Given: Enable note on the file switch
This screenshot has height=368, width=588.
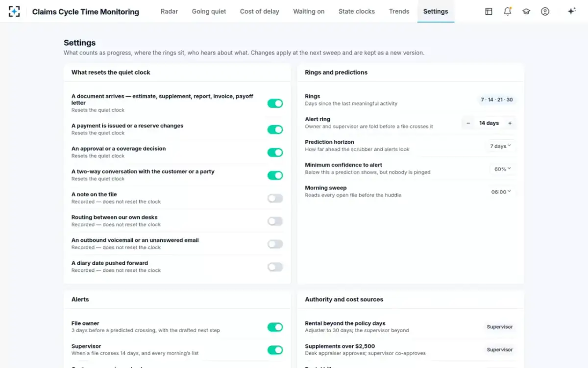Looking at the screenshot, I should point(275,198).
